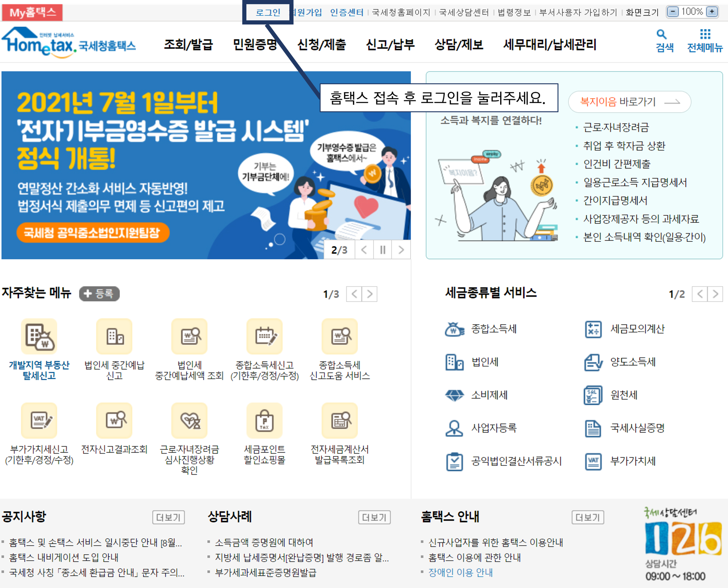Show previous page of 세금종류별 서비스
The width and height of the screenshot is (728, 588).
(x=700, y=294)
